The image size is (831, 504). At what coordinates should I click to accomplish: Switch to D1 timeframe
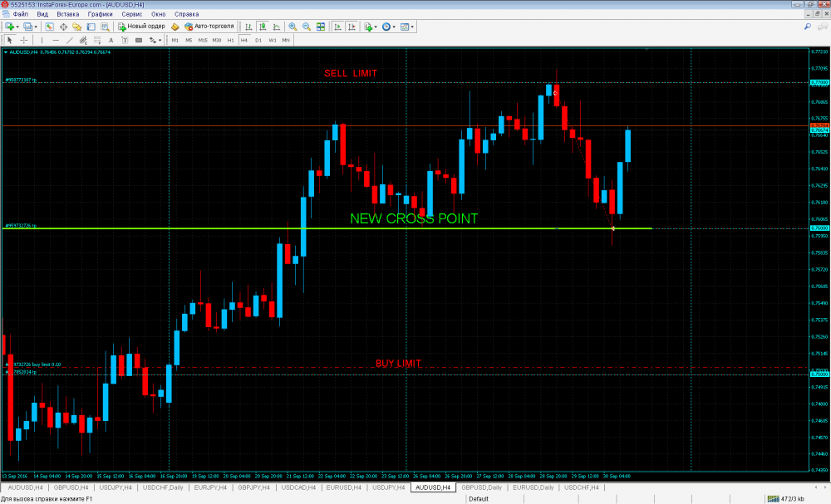258,40
